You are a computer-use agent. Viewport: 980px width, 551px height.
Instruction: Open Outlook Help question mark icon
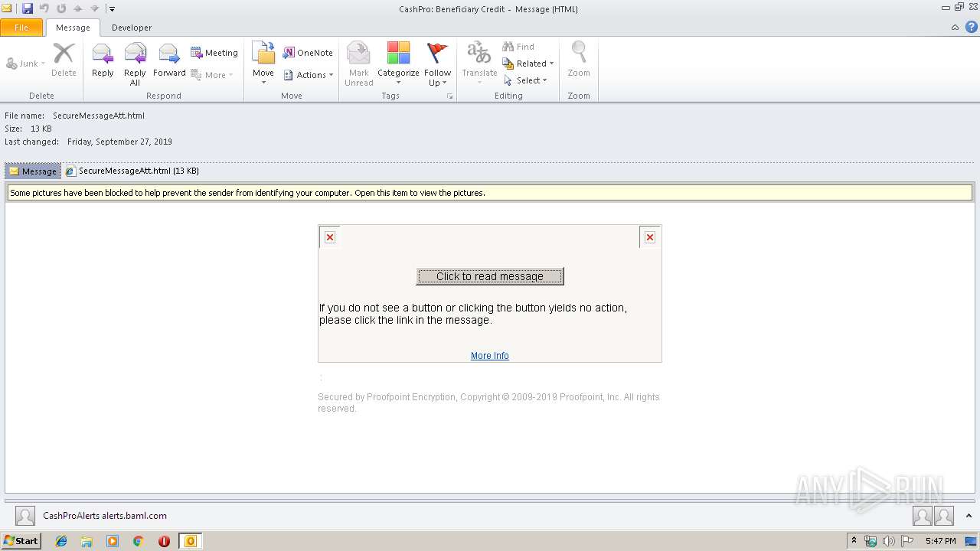coord(972,27)
